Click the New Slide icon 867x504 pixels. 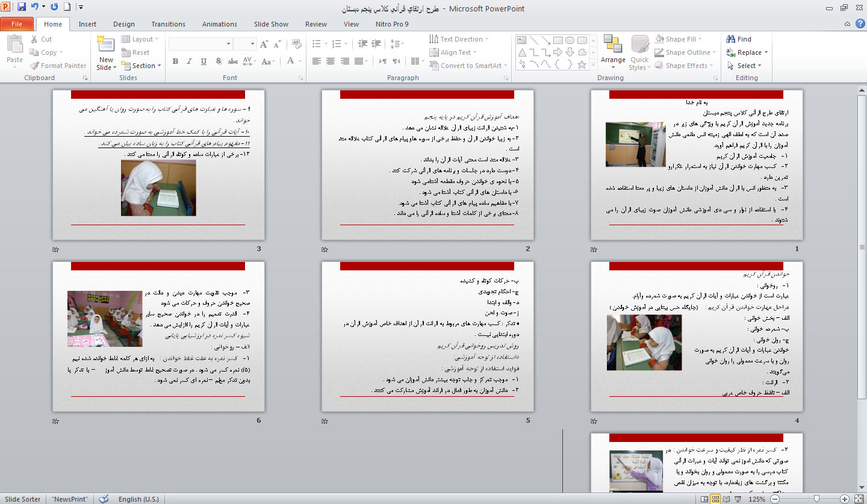click(x=106, y=44)
